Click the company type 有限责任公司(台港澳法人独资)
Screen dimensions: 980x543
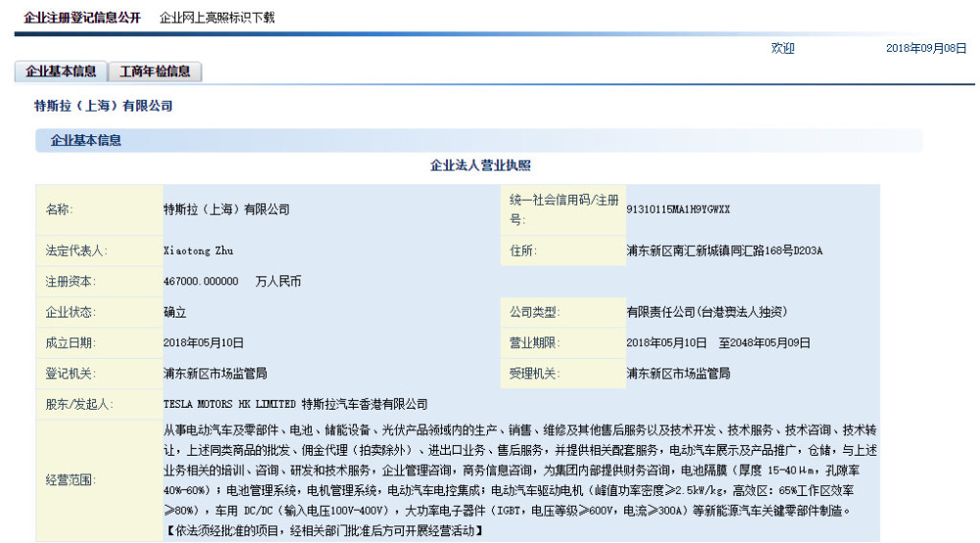[x=707, y=312]
